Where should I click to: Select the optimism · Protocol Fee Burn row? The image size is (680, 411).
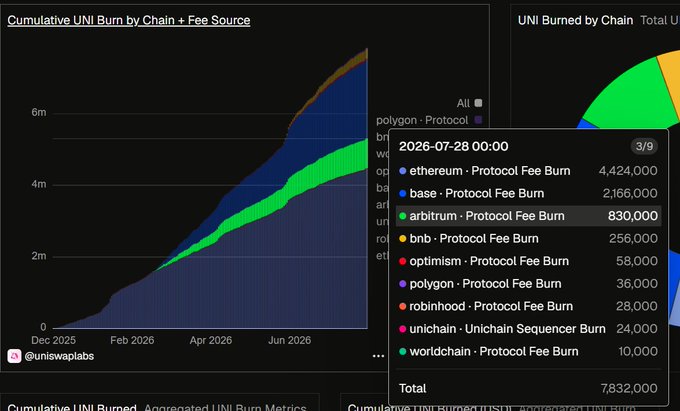528,261
